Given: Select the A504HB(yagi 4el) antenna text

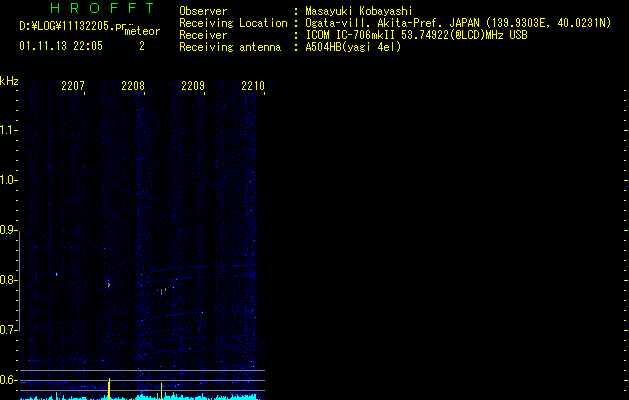Looking at the screenshot, I should [353, 47].
